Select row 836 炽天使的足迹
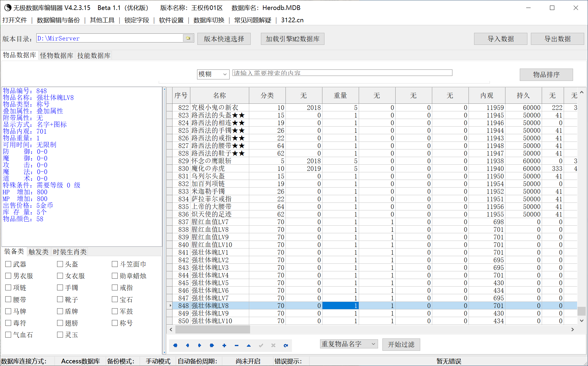The image size is (588, 366). coord(372,214)
